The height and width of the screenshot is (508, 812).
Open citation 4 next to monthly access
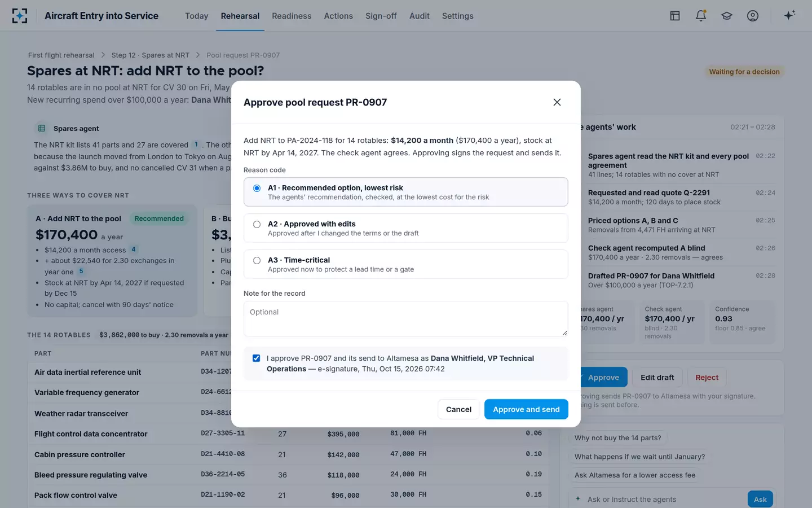click(x=134, y=249)
